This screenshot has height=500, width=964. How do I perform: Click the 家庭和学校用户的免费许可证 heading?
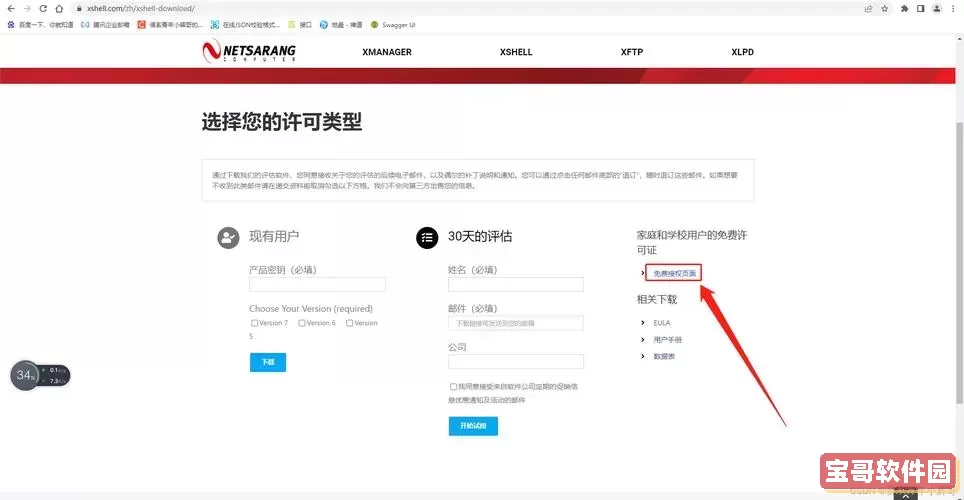coord(692,242)
